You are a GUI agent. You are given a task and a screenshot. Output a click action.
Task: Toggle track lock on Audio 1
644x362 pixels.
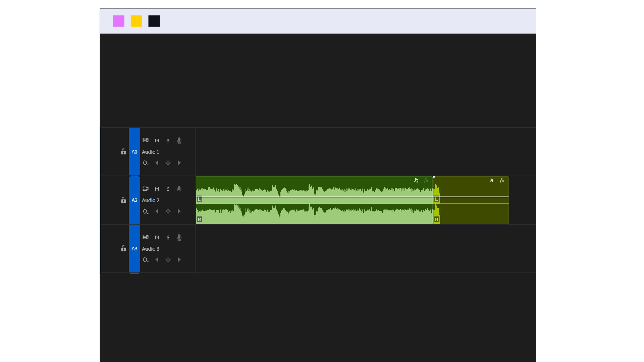pyautogui.click(x=123, y=152)
